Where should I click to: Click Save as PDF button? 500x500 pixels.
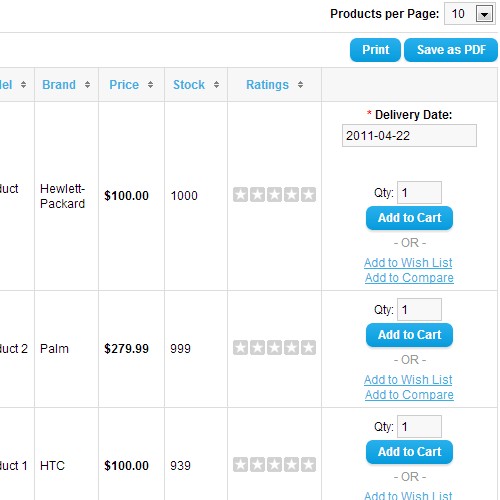point(451,50)
